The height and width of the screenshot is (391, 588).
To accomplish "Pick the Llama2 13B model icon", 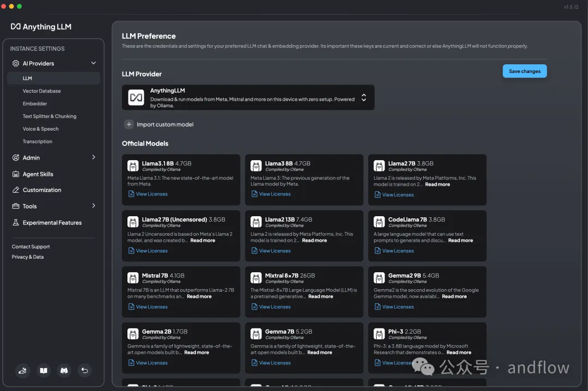I will coord(256,222).
